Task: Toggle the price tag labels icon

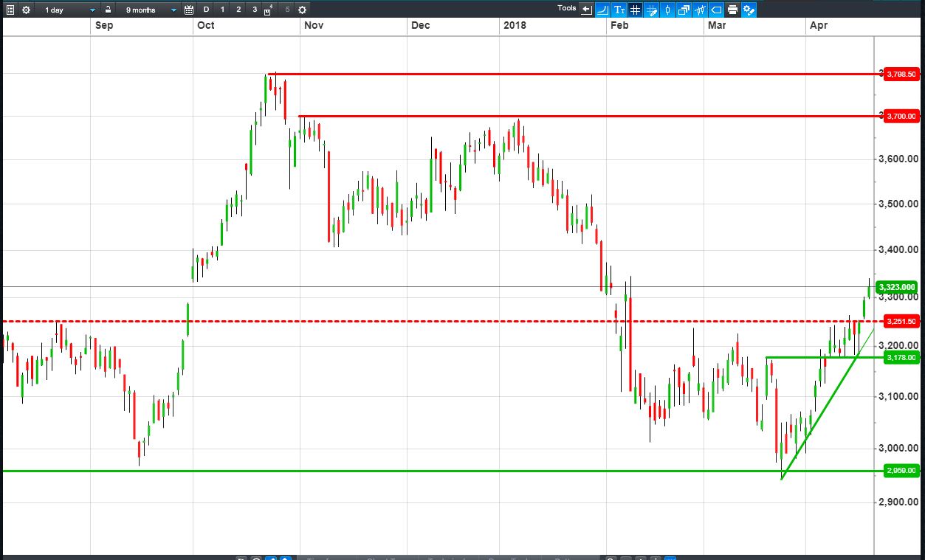Action: click(716, 10)
